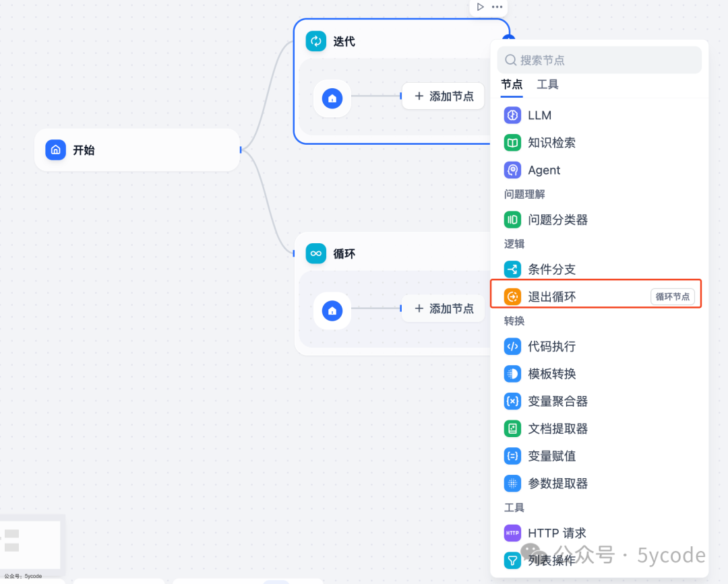
Task: Switch to the 节点 tab
Action: coord(512,84)
